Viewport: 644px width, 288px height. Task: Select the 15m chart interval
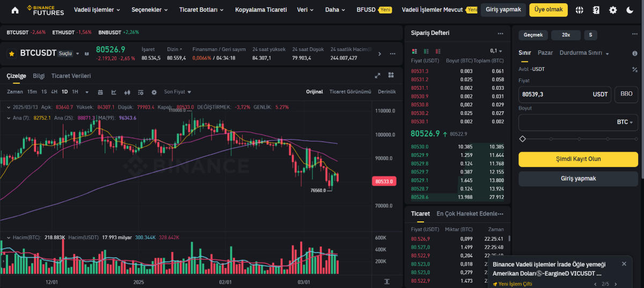32,92
